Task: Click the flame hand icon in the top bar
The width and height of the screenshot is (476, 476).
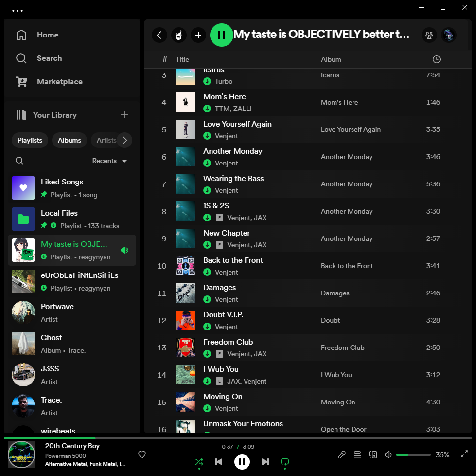Action: [x=179, y=35]
